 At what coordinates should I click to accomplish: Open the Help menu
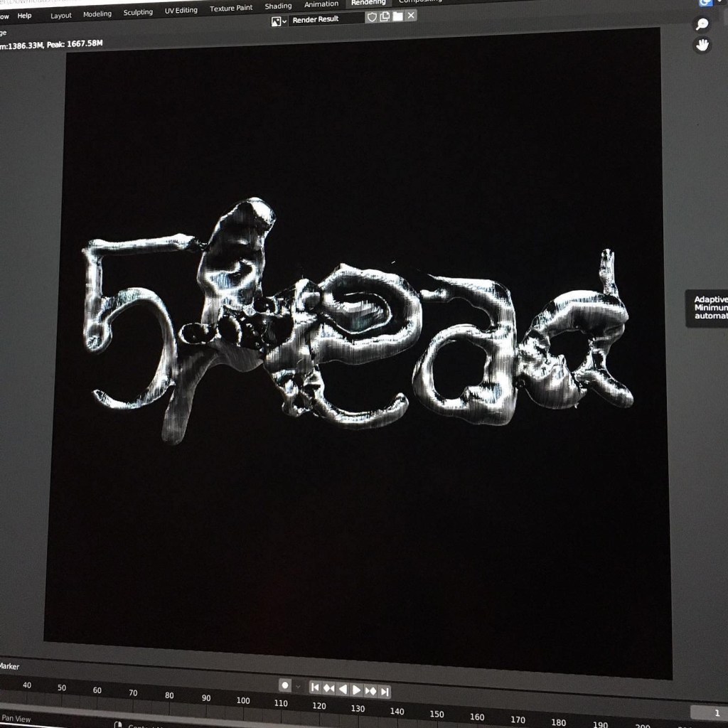click(24, 16)
